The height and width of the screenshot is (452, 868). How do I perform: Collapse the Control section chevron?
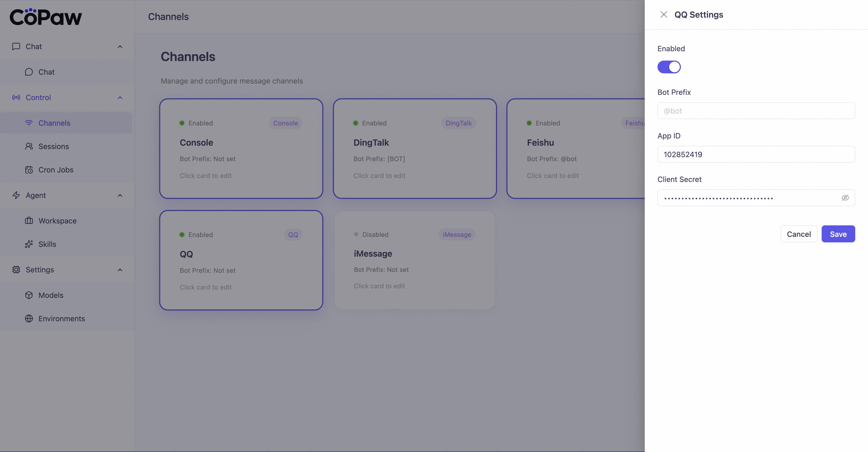[x=120, y=98]
